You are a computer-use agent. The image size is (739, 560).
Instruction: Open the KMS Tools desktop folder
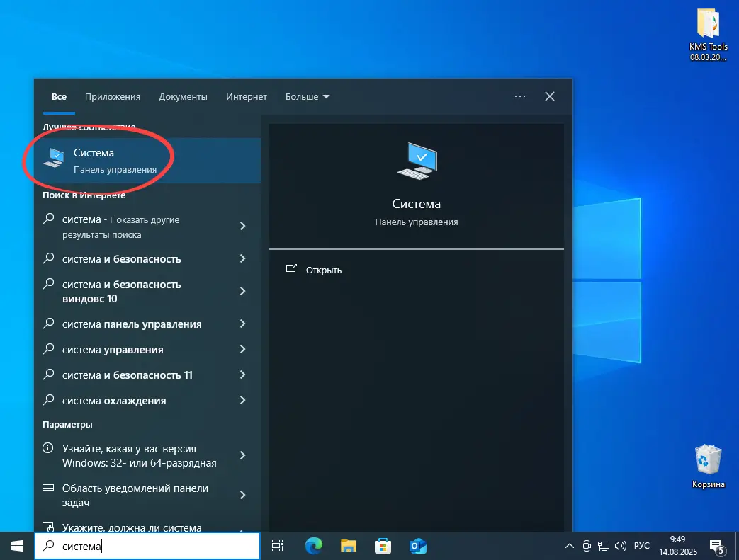(708, 28)
